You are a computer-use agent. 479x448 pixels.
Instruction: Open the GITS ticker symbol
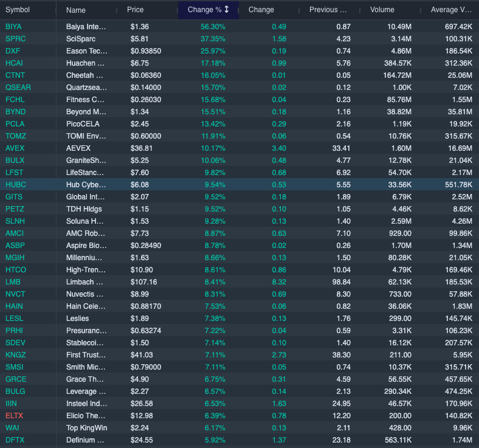[x=14, y=197]
